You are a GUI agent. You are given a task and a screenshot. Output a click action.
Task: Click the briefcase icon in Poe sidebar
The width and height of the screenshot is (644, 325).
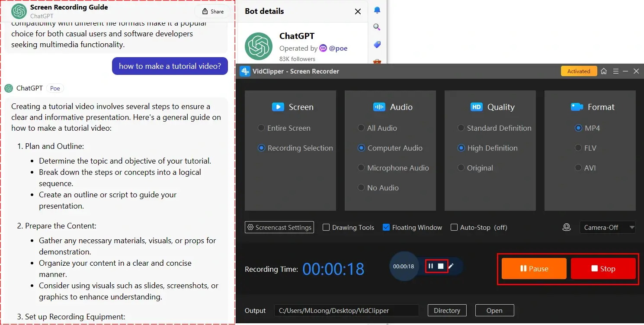377,62
